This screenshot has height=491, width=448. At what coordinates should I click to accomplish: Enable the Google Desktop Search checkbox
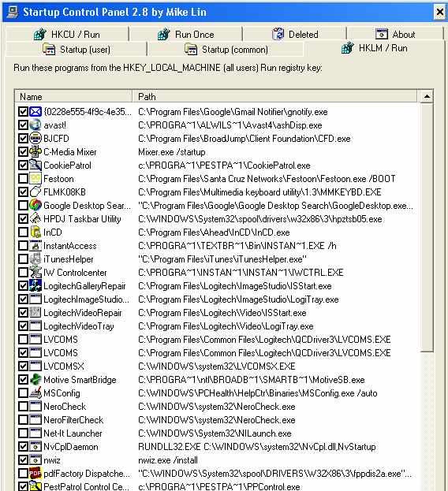[23, 206]
